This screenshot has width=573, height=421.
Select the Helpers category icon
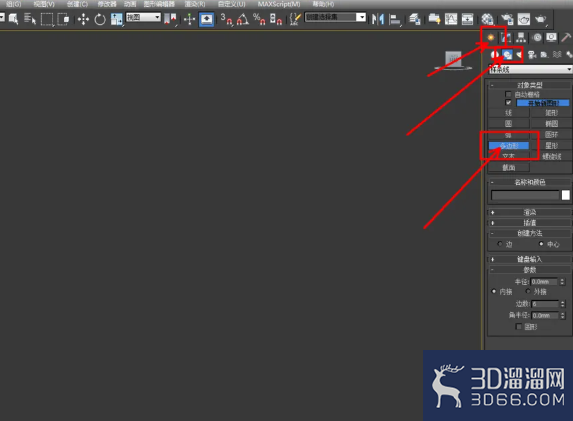click(544, 55)
